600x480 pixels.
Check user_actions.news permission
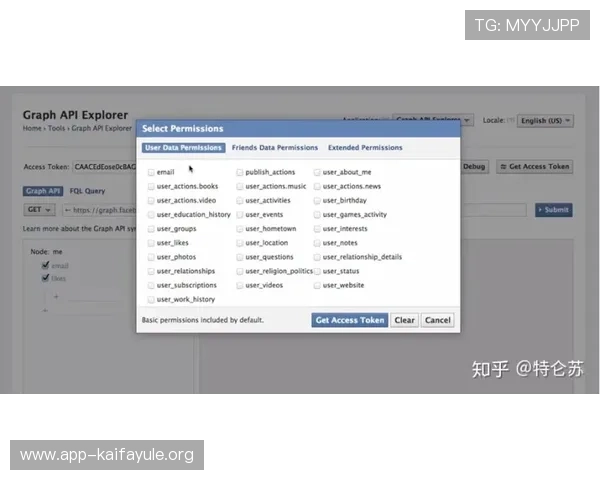317,186
